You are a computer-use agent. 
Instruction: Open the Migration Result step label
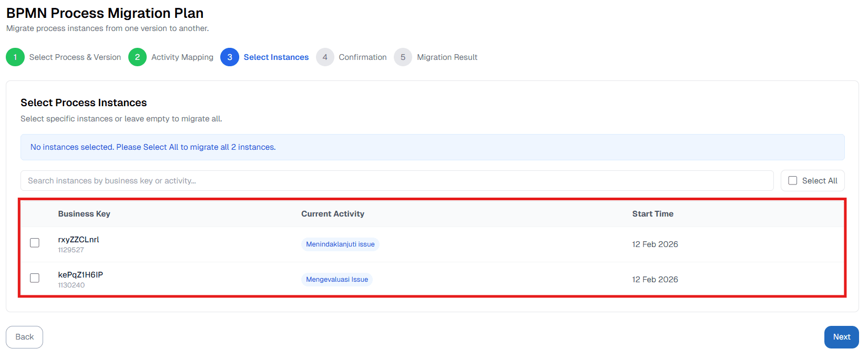point(447,57)
